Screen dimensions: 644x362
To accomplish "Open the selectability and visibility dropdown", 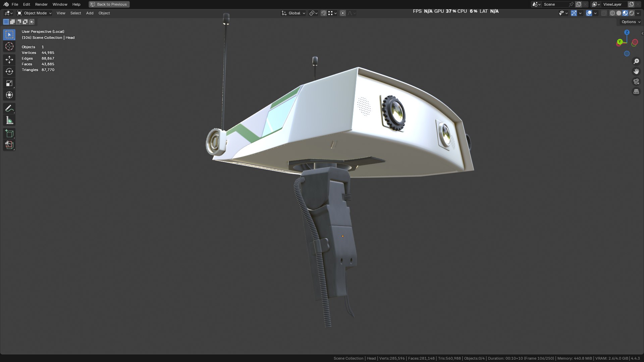I will point(563,13).
